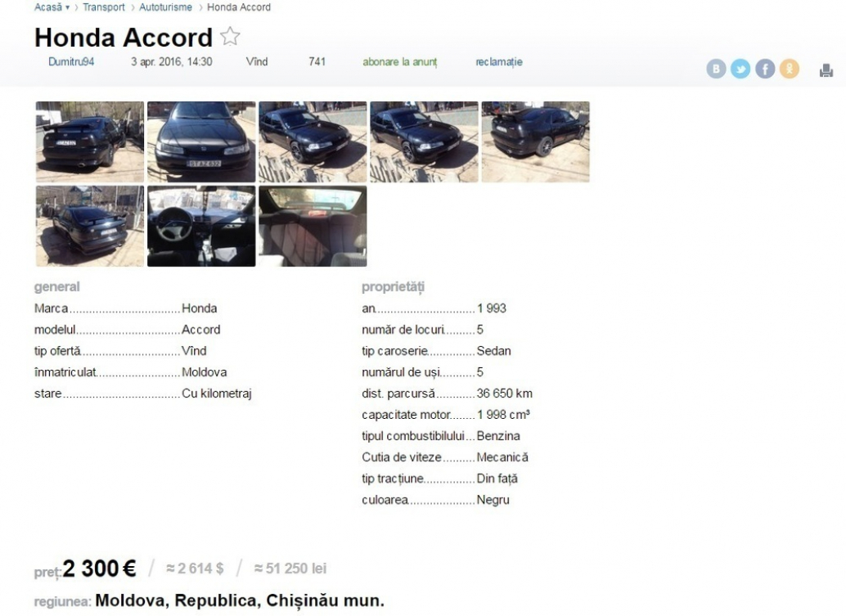Go to Transport breadcrumb

click(104, 7)
